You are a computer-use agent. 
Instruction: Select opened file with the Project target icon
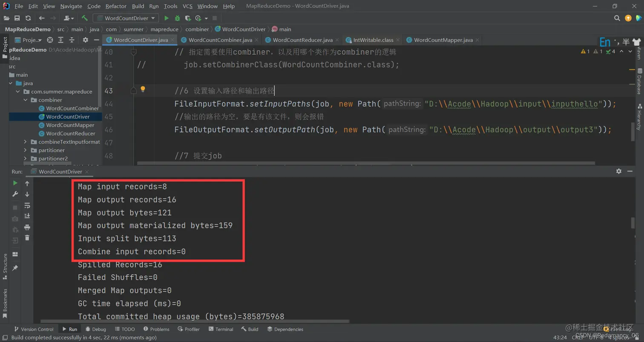(50, 40)
